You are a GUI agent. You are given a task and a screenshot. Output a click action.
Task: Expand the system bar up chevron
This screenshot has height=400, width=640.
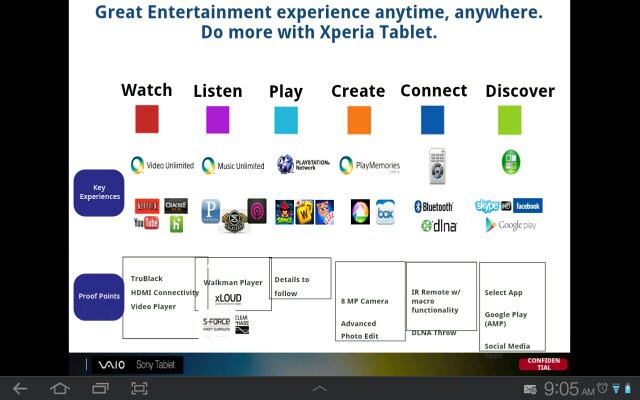coord(320,389)
